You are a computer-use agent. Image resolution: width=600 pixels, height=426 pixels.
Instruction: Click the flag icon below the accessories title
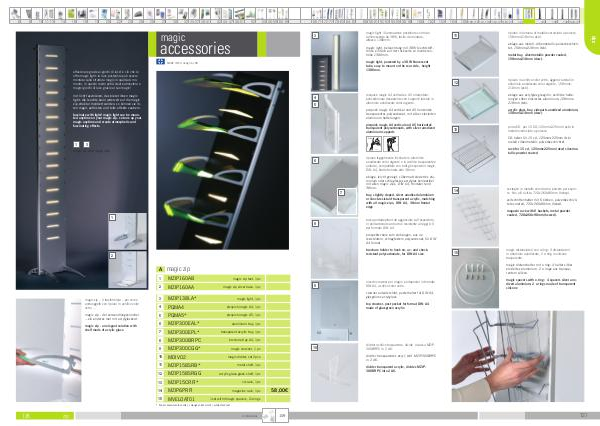(x=163, y=62)
